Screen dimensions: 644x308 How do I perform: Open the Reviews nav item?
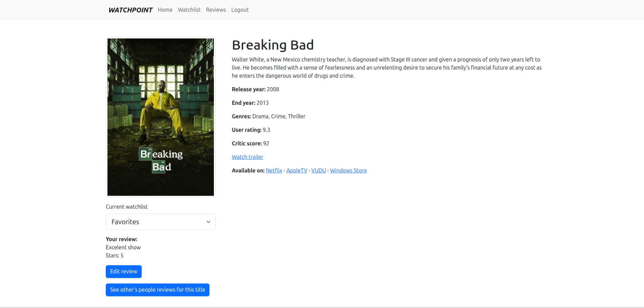(216, 10)
